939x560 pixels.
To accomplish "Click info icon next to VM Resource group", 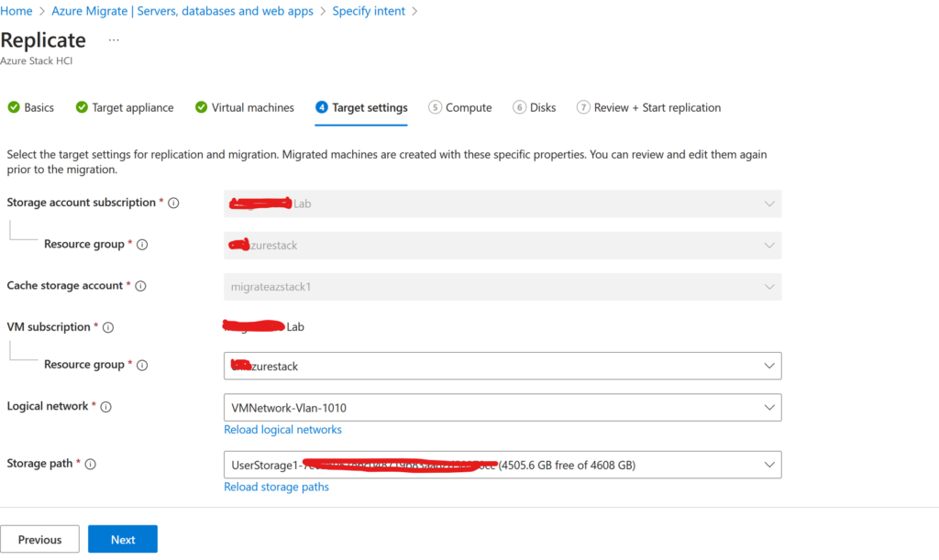I will pyautogui.click(x=142, y=365).
